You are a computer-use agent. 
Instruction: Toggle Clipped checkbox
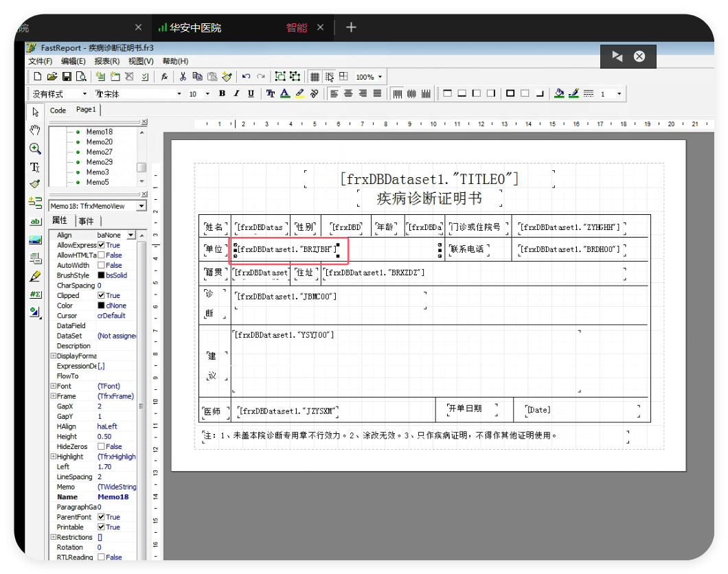[101, 295]
